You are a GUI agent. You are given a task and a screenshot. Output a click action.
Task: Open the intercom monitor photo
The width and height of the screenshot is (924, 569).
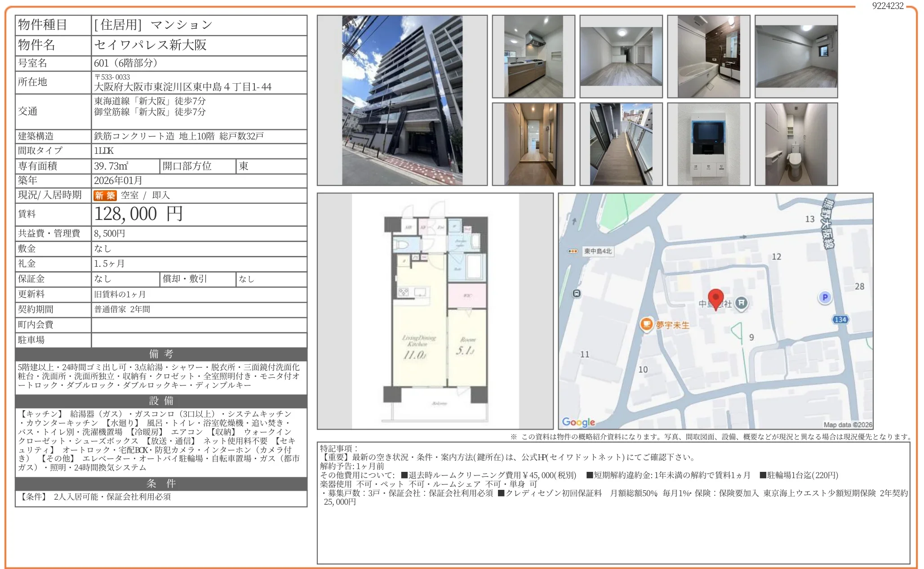click(708, 144)
